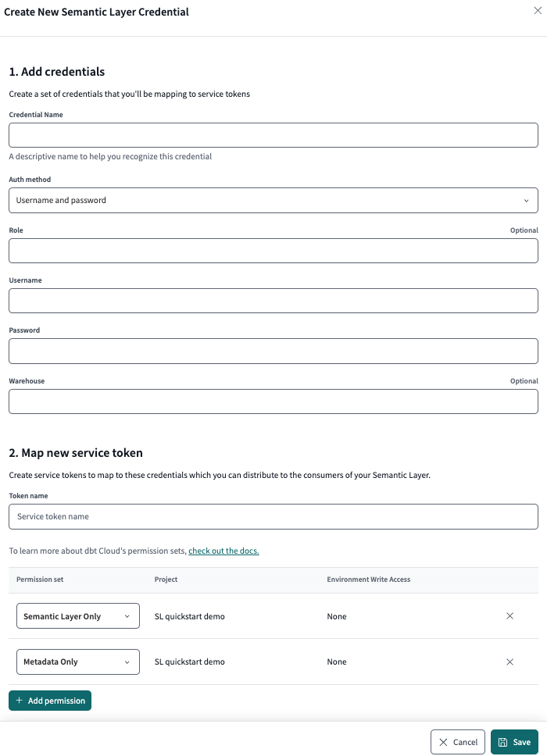This screenshot has height=756, width=547.
Task: Click the Add permission button
Action: (x=49, y=701)
